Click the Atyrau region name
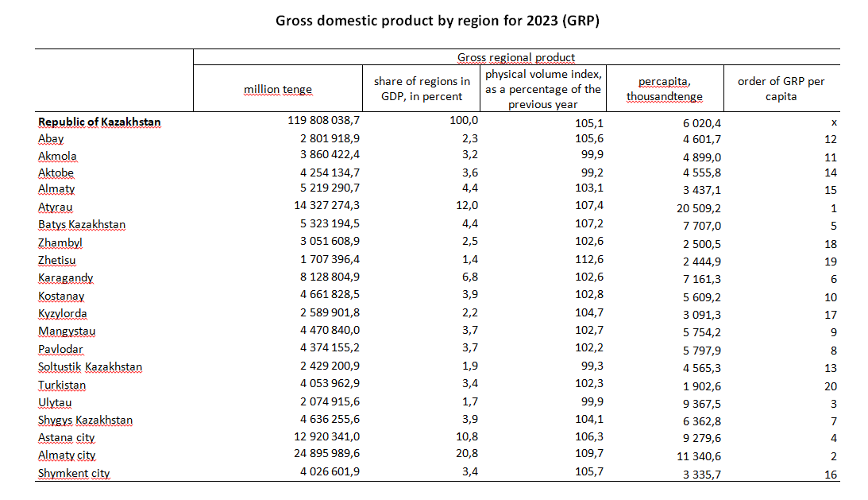The width and height of the screenshot is (868, 500). pos(56,207)
